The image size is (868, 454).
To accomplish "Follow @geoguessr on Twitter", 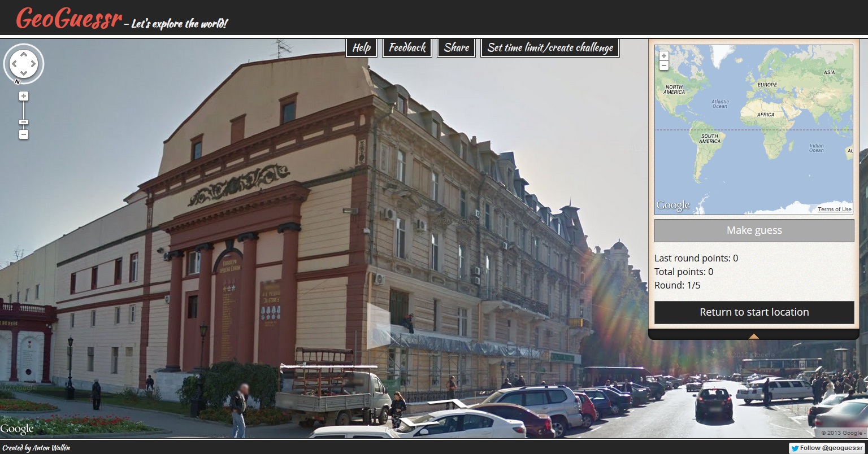I will 827,448.
